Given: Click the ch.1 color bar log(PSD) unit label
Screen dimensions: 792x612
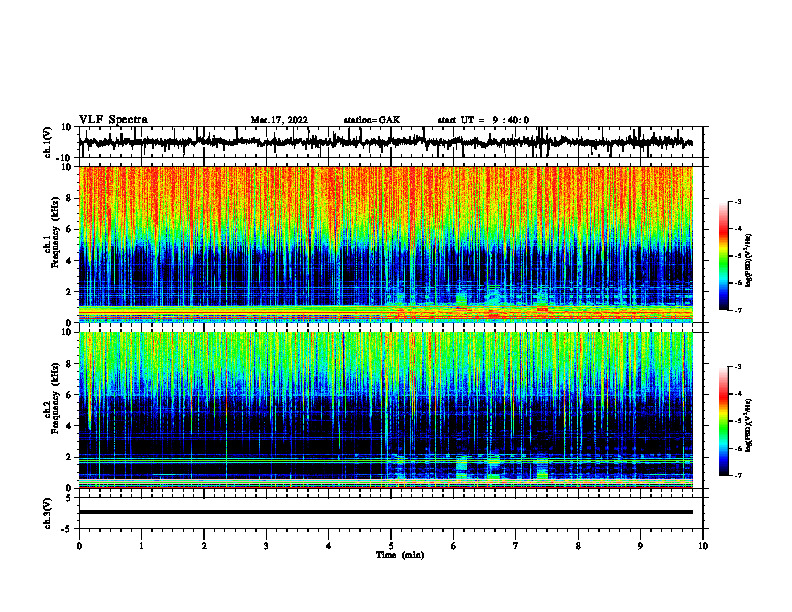Looking at the screenshot, I should pyautogui.click(x=749, y=261).
